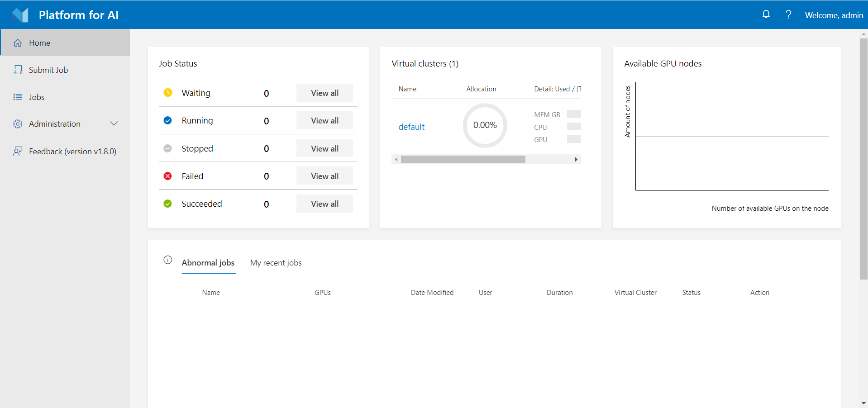This screenshot has width=868, height=408.
Task: Open the default virtual cluster link
Action: pyautogui.click(x=411, y=127)
